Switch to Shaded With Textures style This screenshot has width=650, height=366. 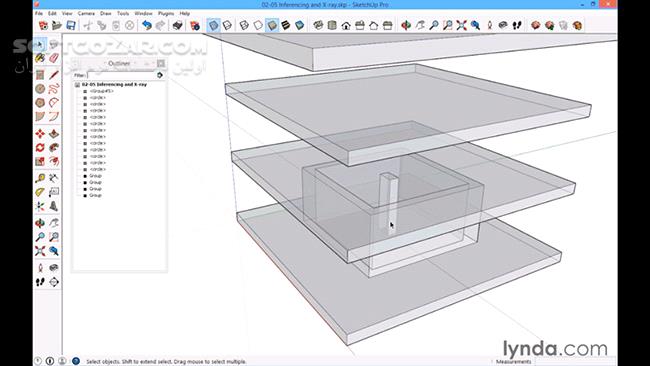tap(286, 25)
